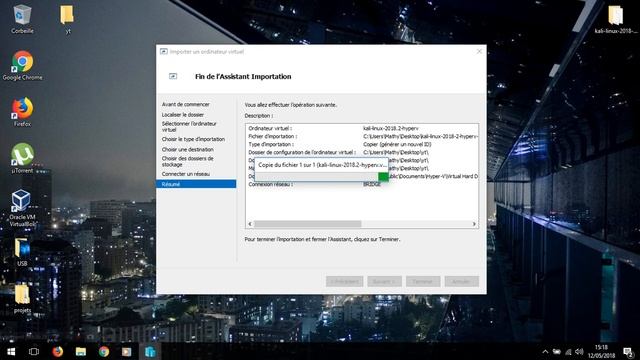
Task: Click the Suivant button
Action: [384, 281]
